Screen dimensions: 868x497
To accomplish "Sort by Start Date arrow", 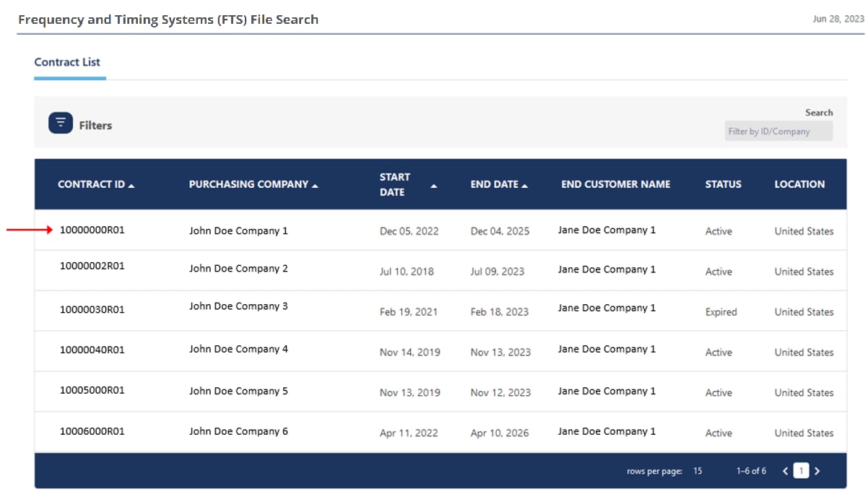I will coord(434,186).
